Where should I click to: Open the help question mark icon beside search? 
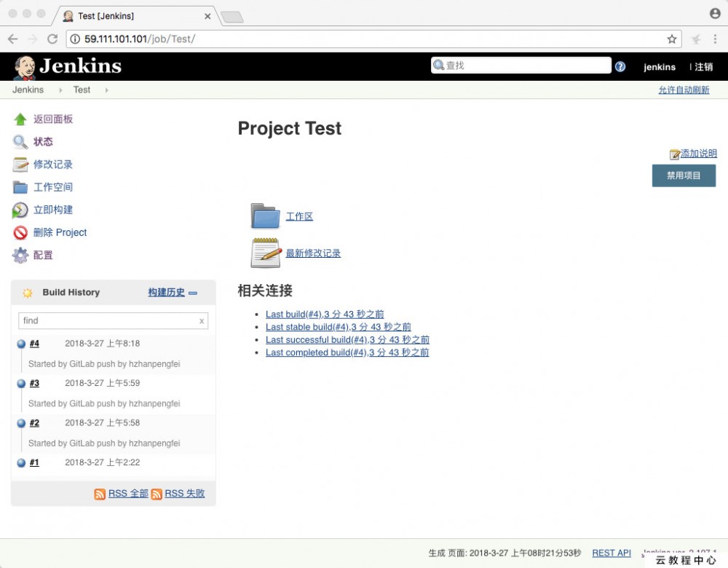coord(620,66)
